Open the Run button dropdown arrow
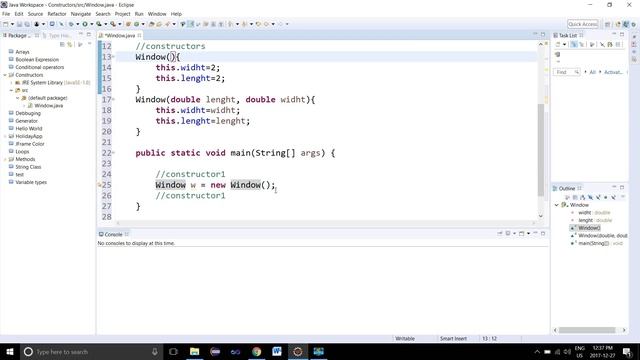640x360 pixels. [91, 24]
